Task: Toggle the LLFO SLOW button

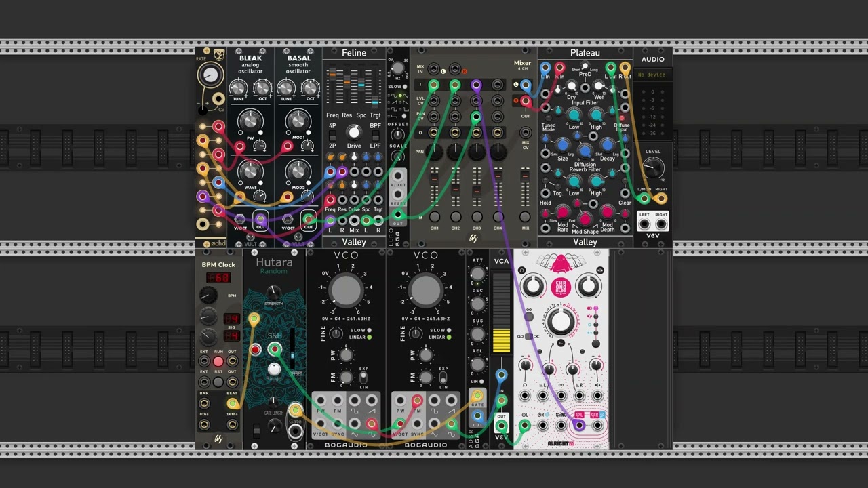Action: [x=406, y=87]
